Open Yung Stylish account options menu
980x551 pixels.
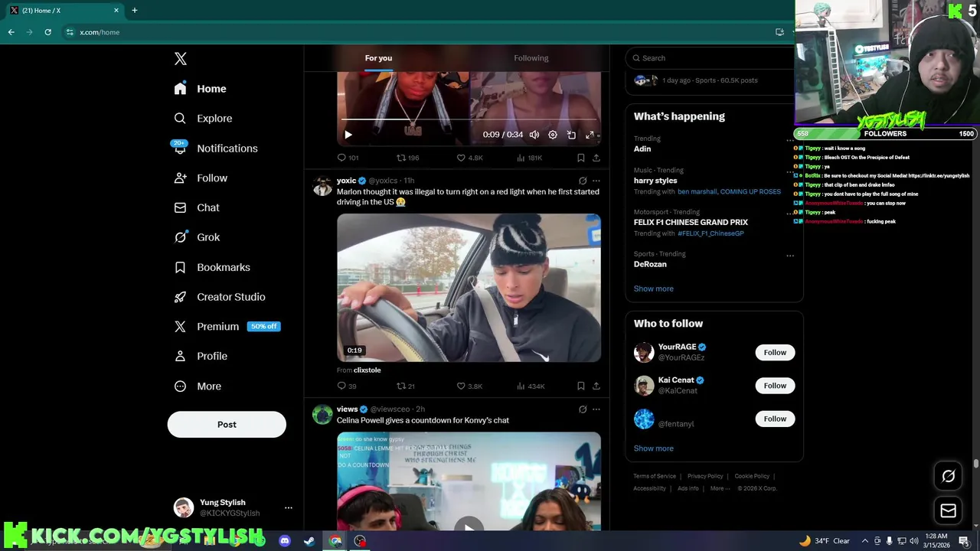tap(289, 508)
